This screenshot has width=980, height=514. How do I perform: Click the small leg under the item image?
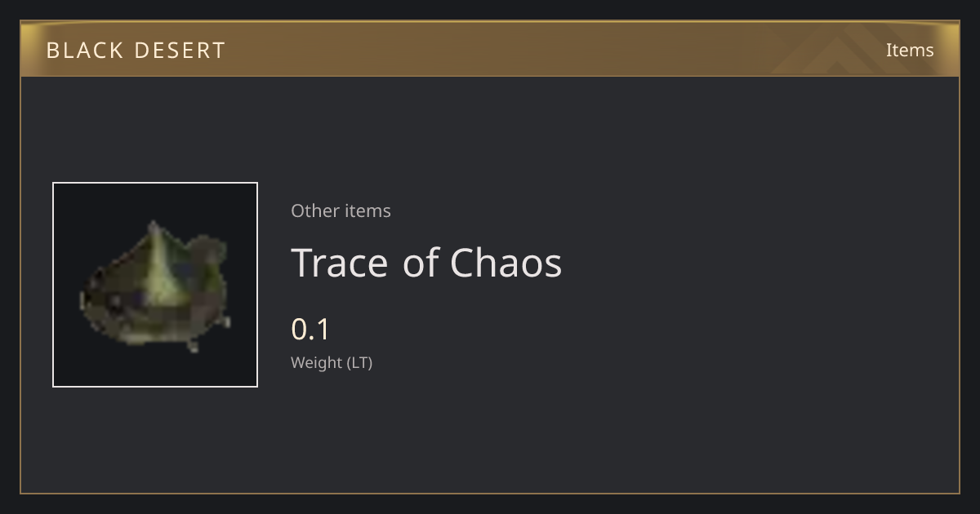tap(193, 345)
